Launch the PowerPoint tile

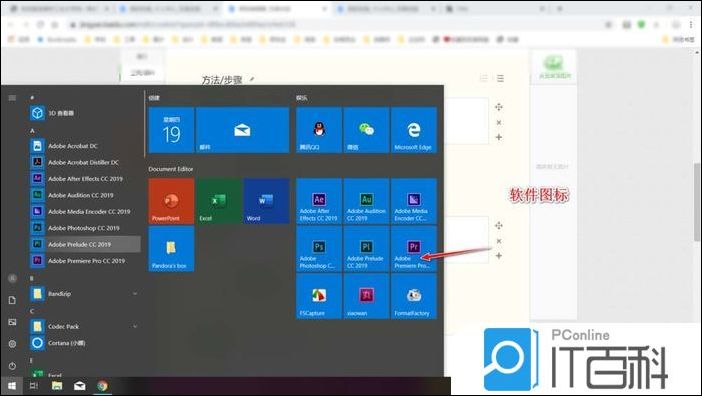click(x=171, y=201)
